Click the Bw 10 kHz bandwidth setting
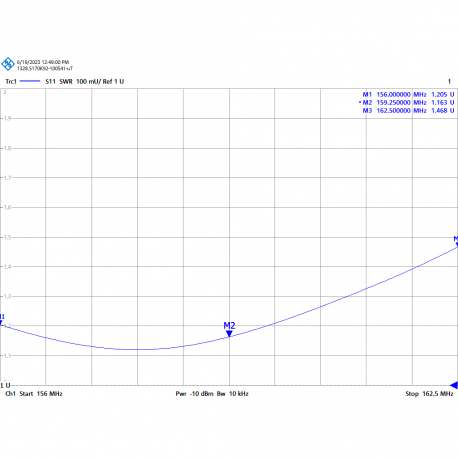Image resolution: width=458 pixels, height=458 pixels. click(x=233, y=394)
